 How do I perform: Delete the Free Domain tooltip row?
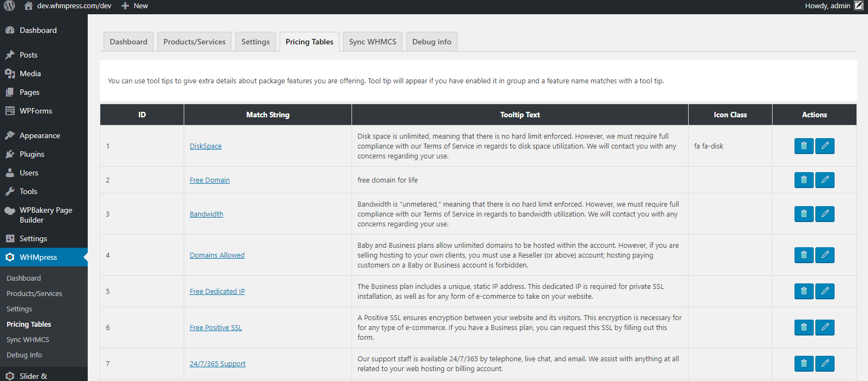pyautogui.click(x=804, y=180)
